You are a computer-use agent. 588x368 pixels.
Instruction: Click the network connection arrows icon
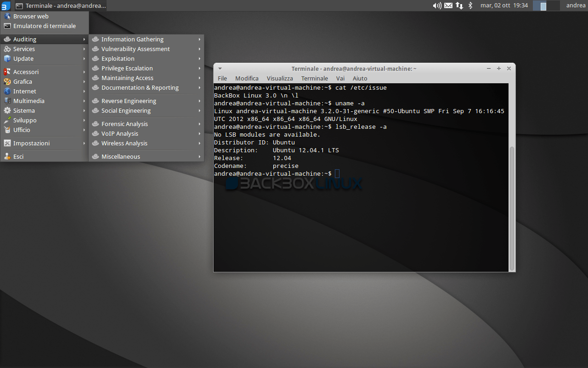click(459, 6)
